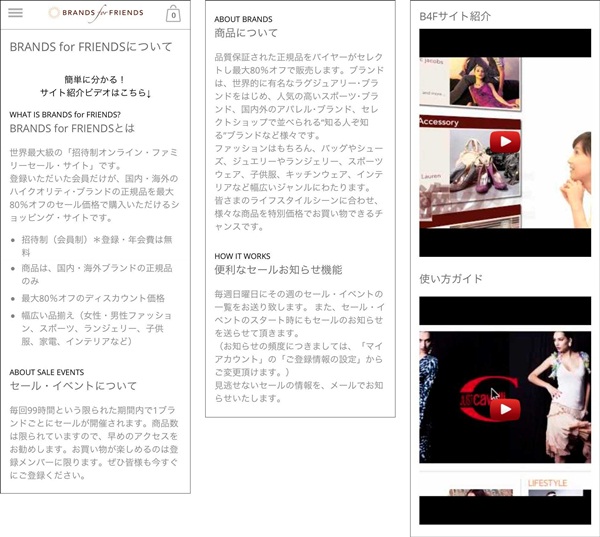The height and width of the screenshot is (537, 600).
Task: Click the 使い方ガイド section title
Action: 451,279
